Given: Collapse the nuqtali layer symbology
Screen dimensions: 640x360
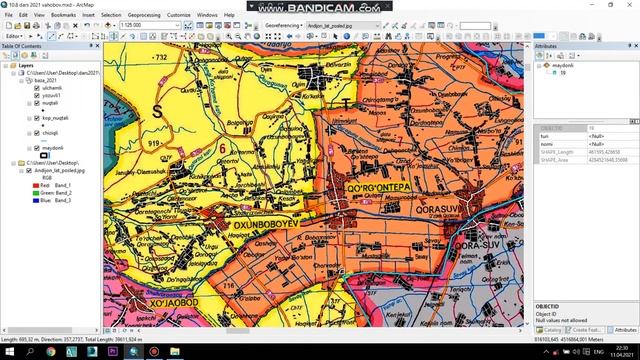Looking at the screenshot, I should coord(29,103).
